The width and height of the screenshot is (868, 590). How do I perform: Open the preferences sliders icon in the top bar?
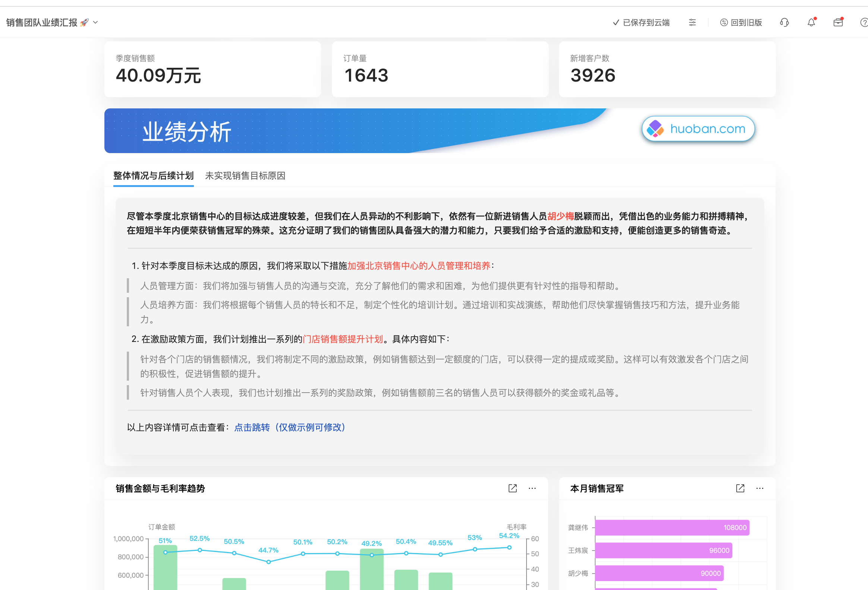[692, 22]
